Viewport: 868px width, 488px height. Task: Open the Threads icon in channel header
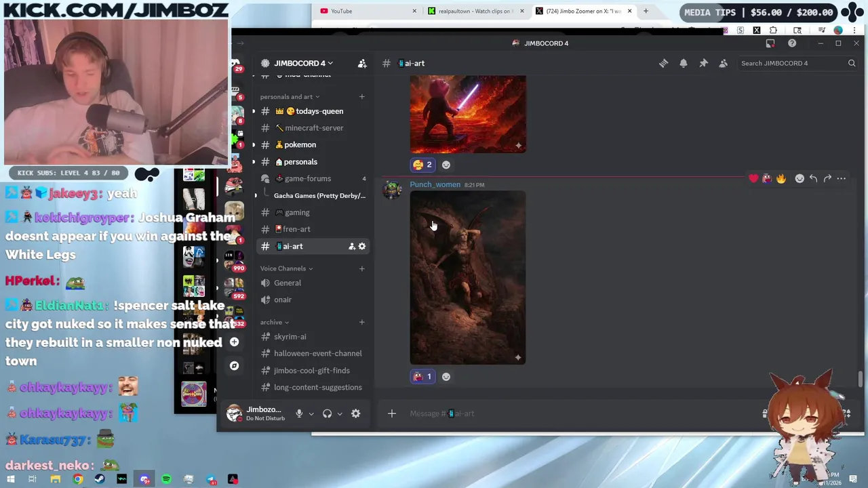click(x=663, y=63)
